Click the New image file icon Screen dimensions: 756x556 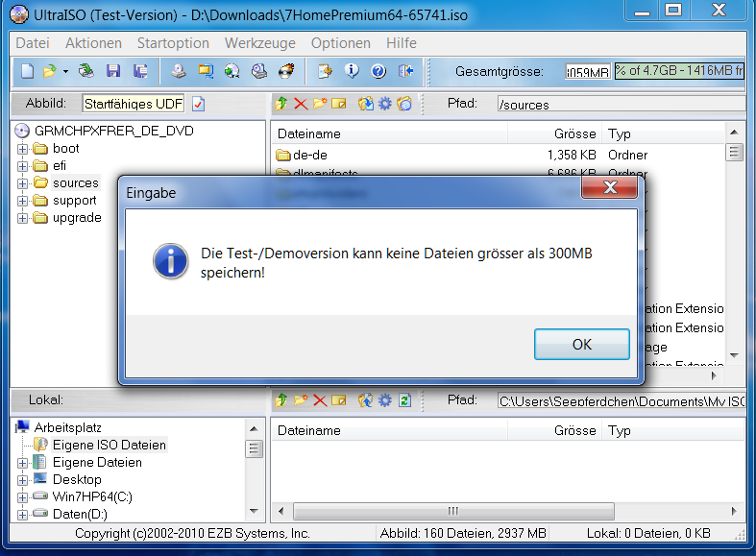click(x=28, y=71)
